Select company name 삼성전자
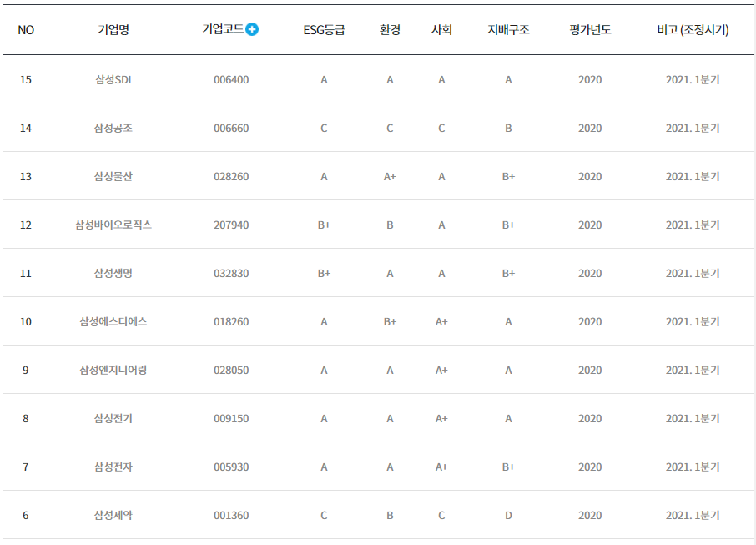The height and width of the screenshot is (545, 756). point(113,467)
